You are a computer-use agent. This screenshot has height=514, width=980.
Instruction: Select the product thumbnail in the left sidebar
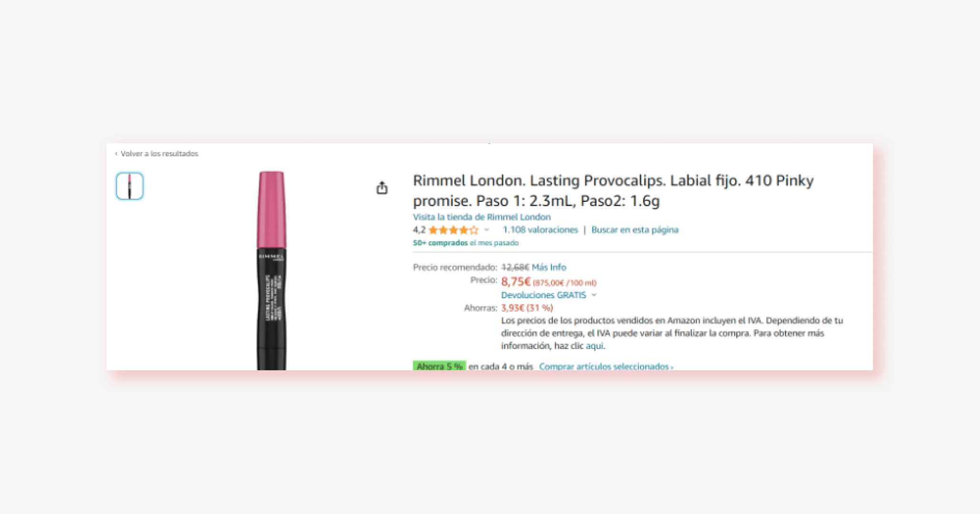point(129,186)
